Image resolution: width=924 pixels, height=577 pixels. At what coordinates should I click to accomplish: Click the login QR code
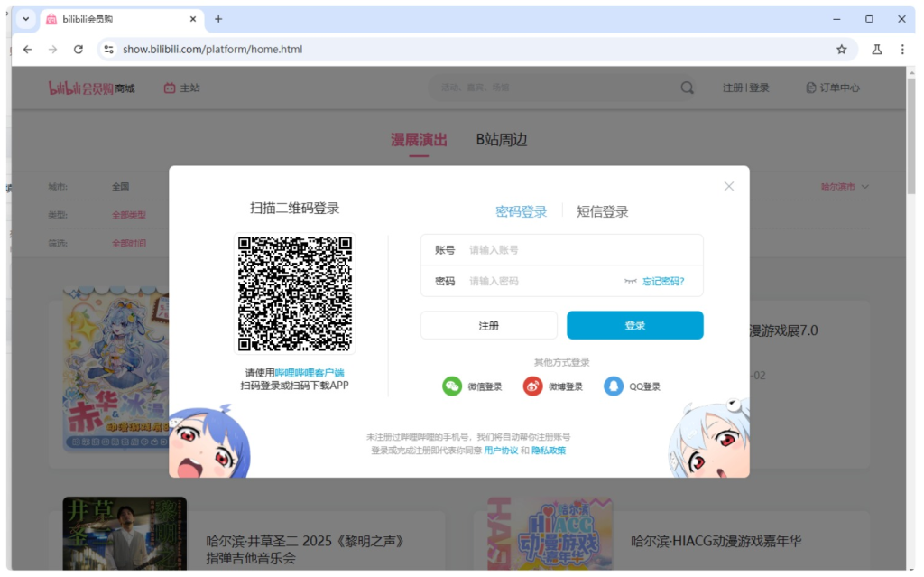click(295, 293)
